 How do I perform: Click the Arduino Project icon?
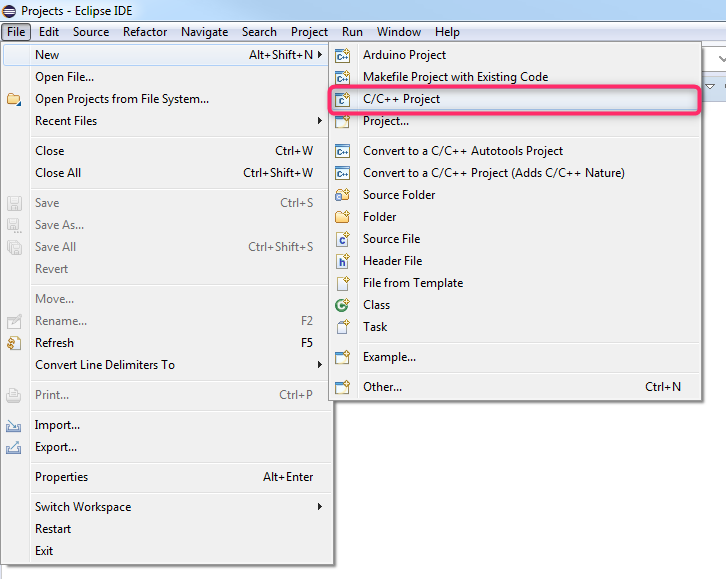point(343,55)
